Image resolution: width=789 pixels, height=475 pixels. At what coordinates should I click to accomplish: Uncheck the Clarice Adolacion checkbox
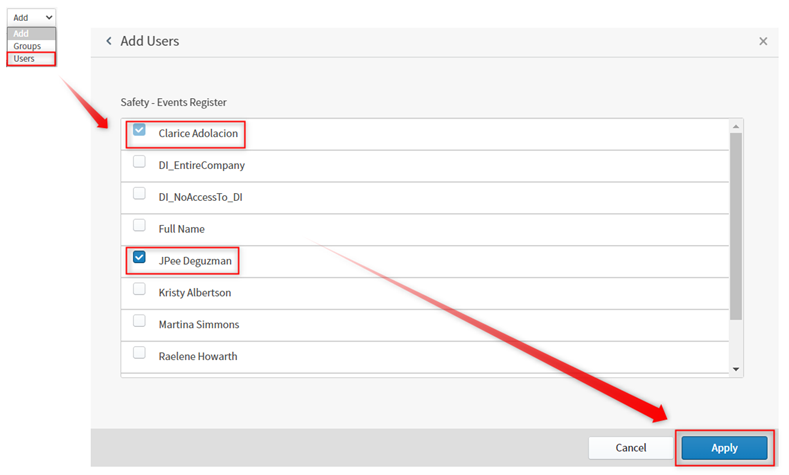139,131
